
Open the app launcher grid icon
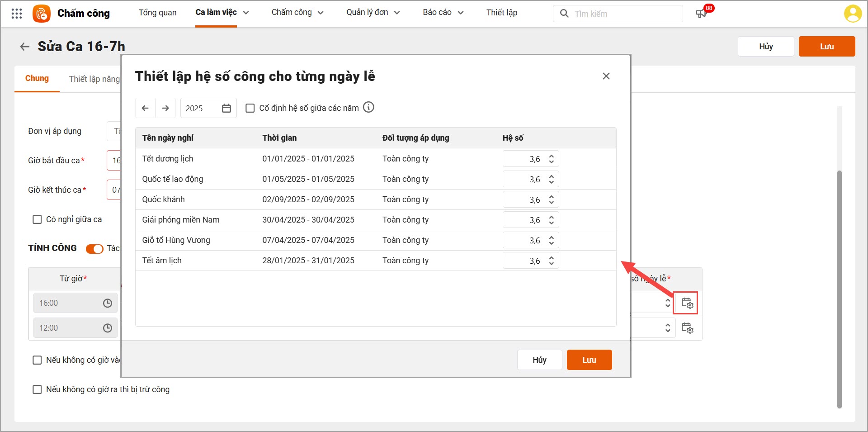click(17, 14)
